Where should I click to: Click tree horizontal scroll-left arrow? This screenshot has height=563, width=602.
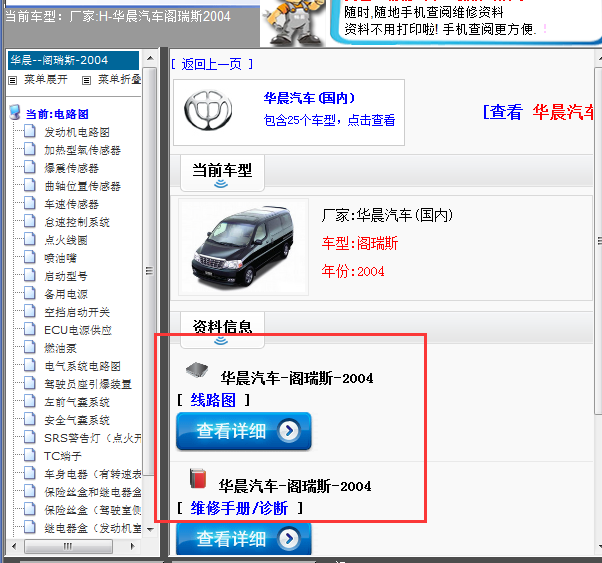(x=15, y=546)
